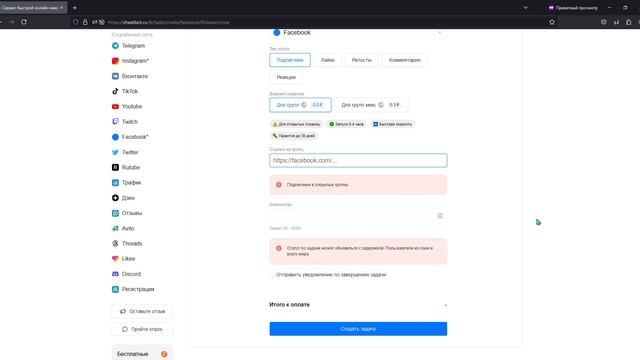Select the Лайки service tab
The image size is (640, 360).
[327, 60]
